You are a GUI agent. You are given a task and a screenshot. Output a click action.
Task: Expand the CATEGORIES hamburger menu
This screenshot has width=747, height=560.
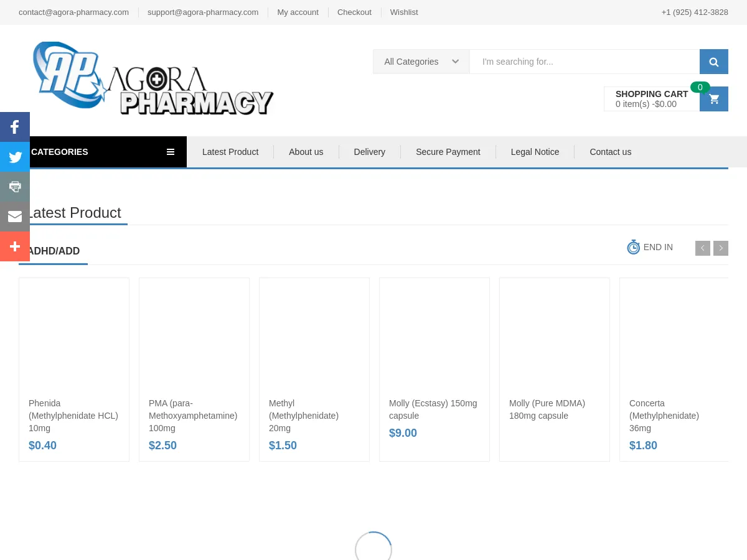tap(170, 152)
